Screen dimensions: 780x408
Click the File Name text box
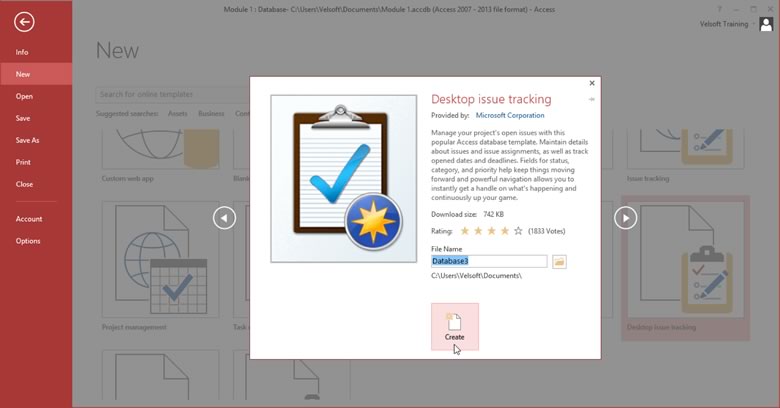pos(489,261)
